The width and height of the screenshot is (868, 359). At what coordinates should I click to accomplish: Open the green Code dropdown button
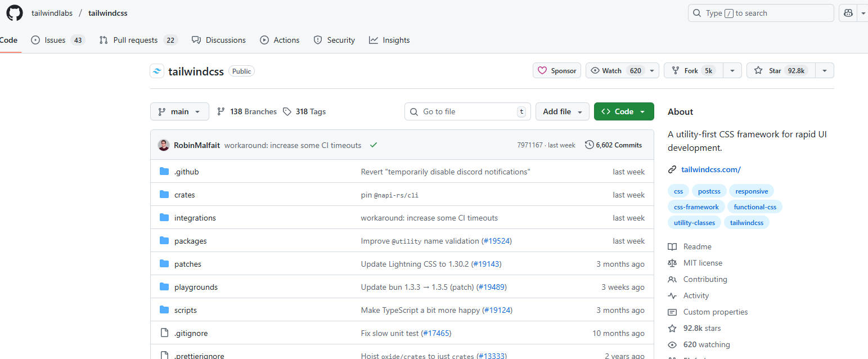tap(624, 111)
